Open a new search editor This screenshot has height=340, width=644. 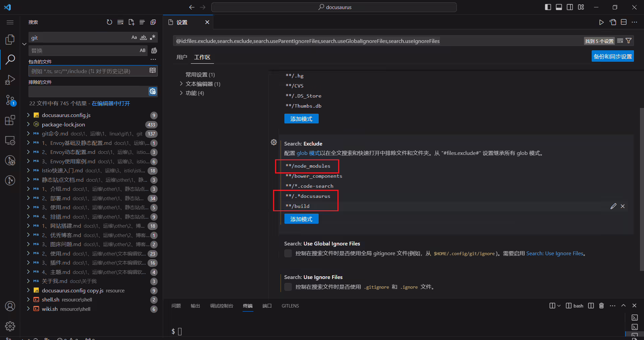[131, 22]
